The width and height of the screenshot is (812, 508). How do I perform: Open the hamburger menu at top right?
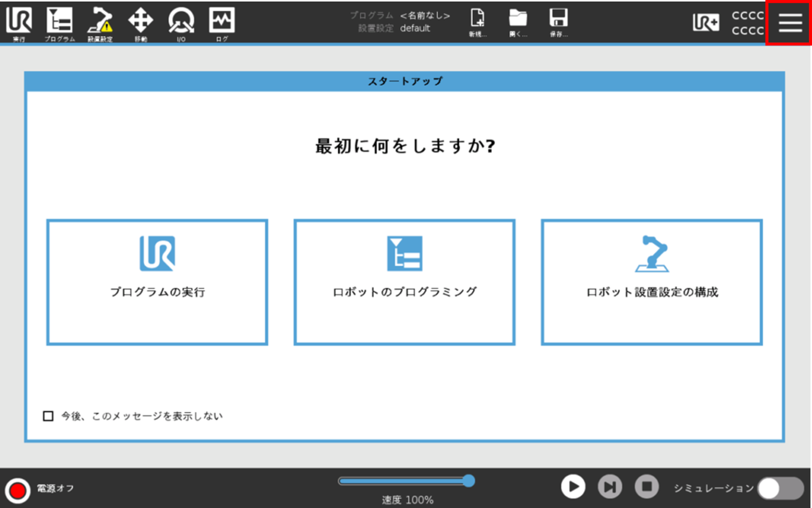tap(789, 23)
